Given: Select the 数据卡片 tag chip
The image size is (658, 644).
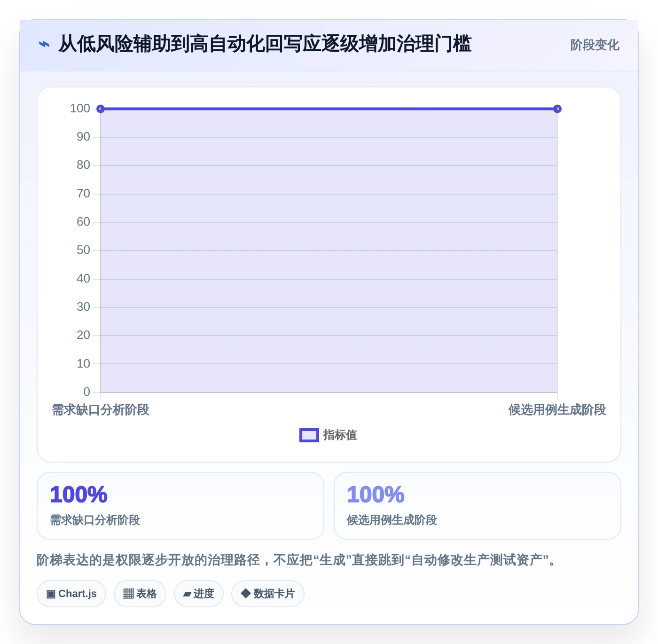Looking at the screenshot, I should pyautogui.click(x=268, y=594).
